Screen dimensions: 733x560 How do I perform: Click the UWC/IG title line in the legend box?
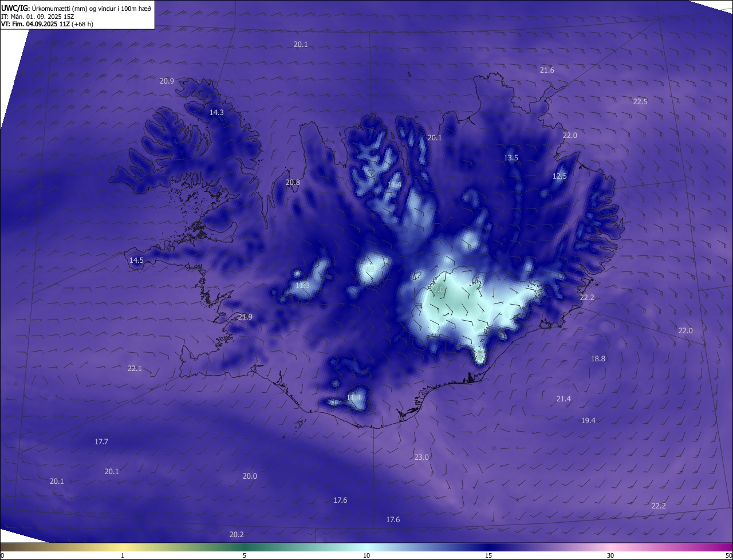[x=76, y=9]
